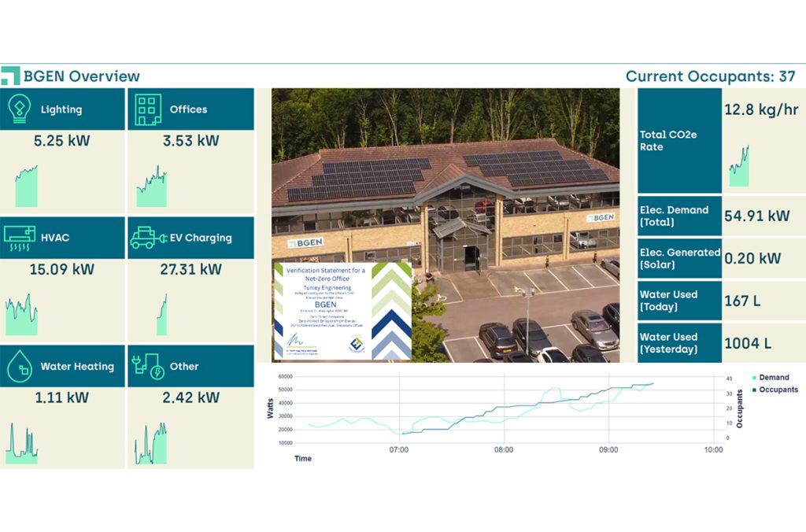Select the Lighting tile header label

tap(61, 109)
